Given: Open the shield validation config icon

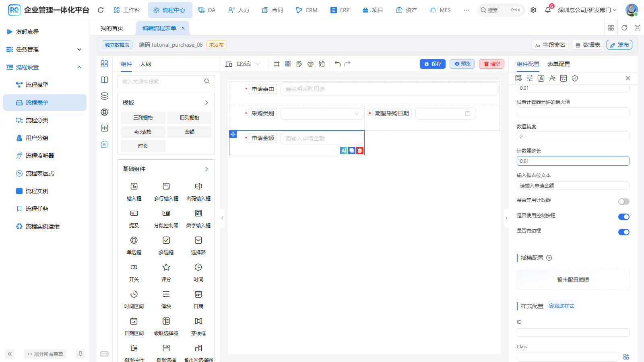Looking at the screenshot, I should coord(575,78).
